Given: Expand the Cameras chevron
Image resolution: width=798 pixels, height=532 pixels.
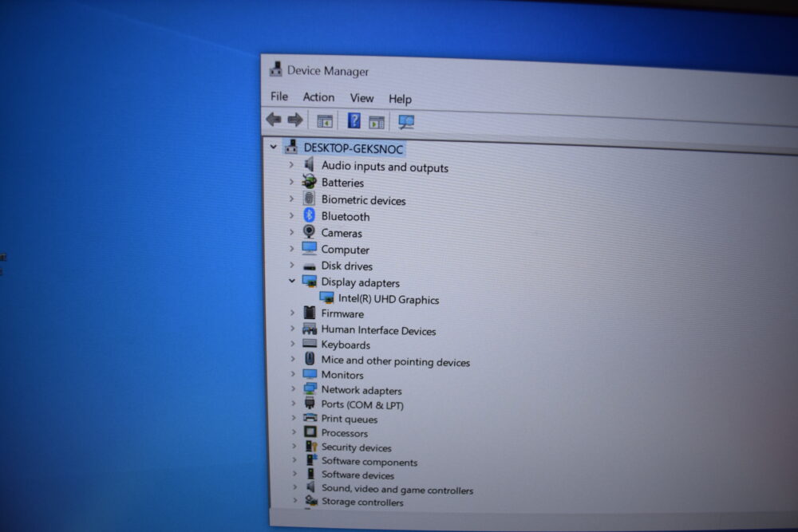Looking at the screenshot, I should 291,232.
